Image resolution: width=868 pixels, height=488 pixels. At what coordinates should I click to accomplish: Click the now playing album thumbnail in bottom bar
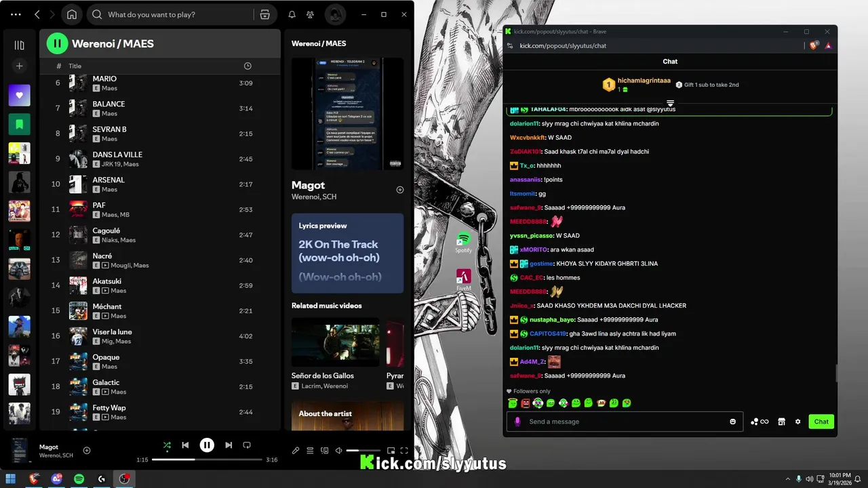20,451
